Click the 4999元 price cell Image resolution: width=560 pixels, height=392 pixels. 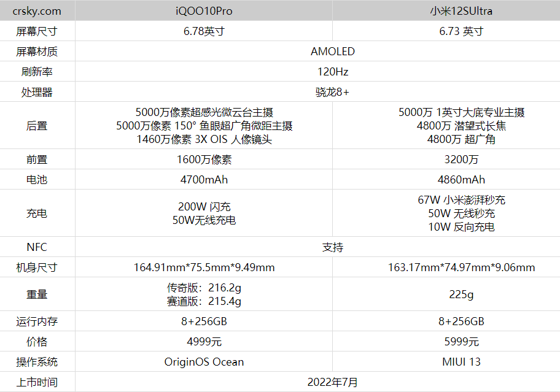click(x=204, y=342)
